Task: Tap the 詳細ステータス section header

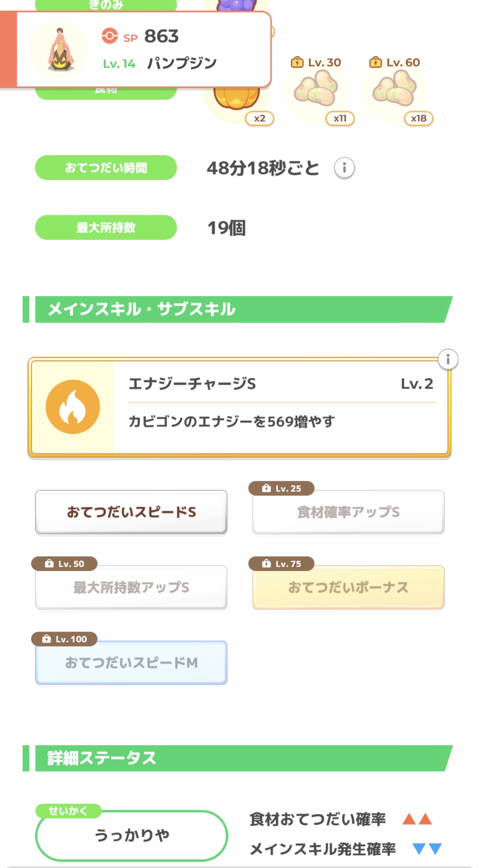Action: click(238, 758)
